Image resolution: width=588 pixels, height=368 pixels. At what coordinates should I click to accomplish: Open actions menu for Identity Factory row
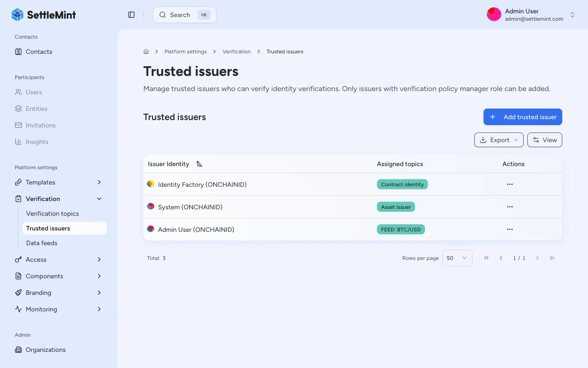click(509, 184)
